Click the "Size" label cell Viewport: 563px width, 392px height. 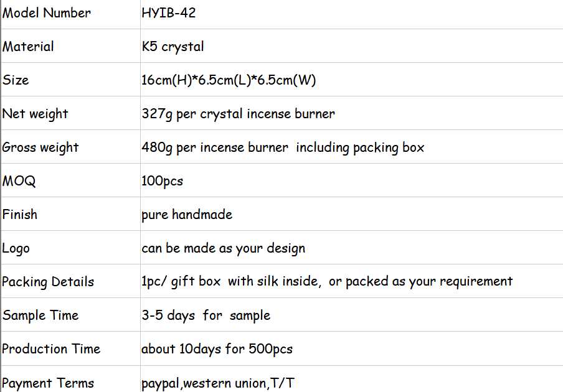click(x=16, y=80)
